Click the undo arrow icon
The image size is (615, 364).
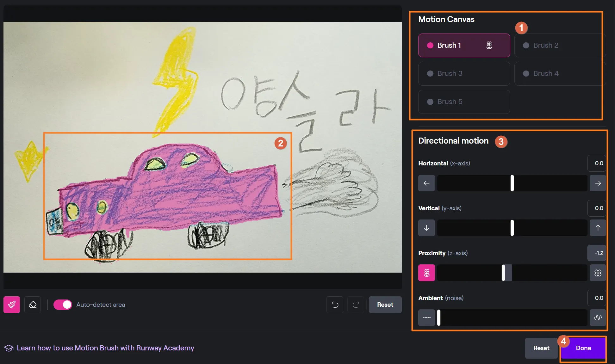click(335, 305)
